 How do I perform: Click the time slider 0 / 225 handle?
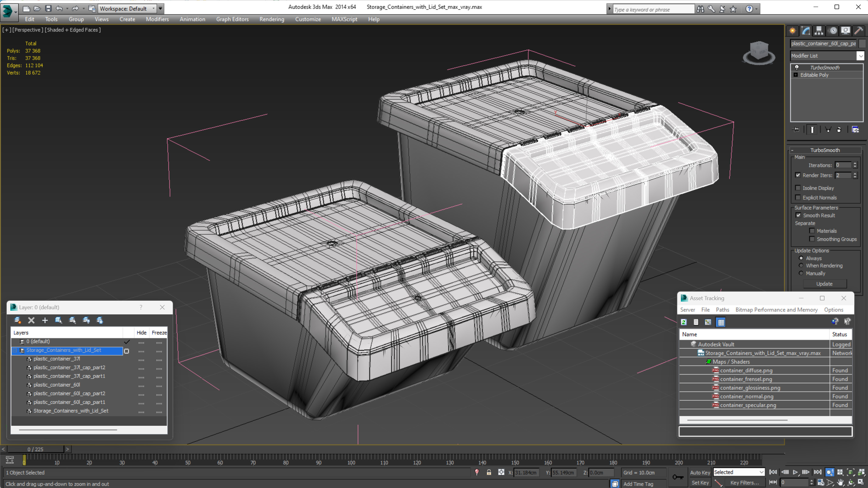[35, 449]
